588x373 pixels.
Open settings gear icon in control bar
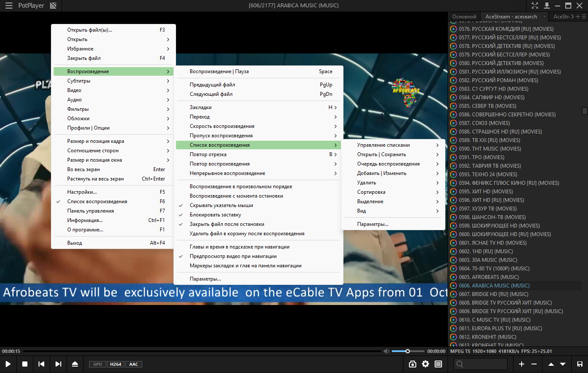[x=425, y=364]
